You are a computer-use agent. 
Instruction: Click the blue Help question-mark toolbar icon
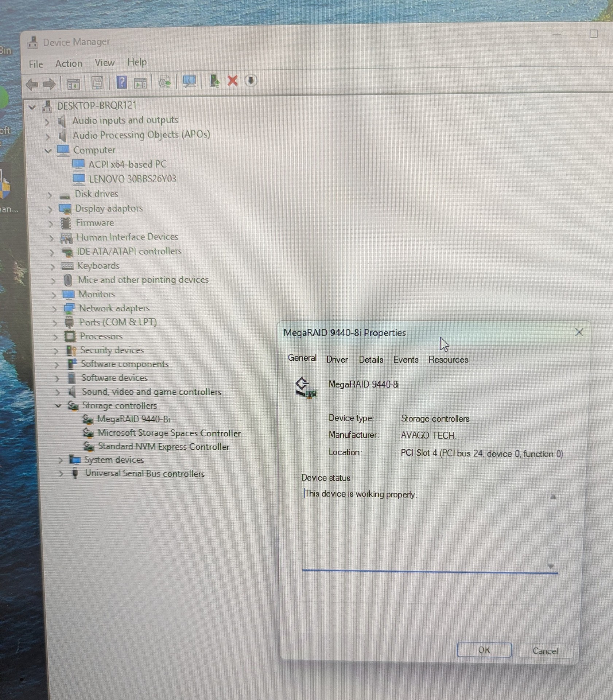122,82
